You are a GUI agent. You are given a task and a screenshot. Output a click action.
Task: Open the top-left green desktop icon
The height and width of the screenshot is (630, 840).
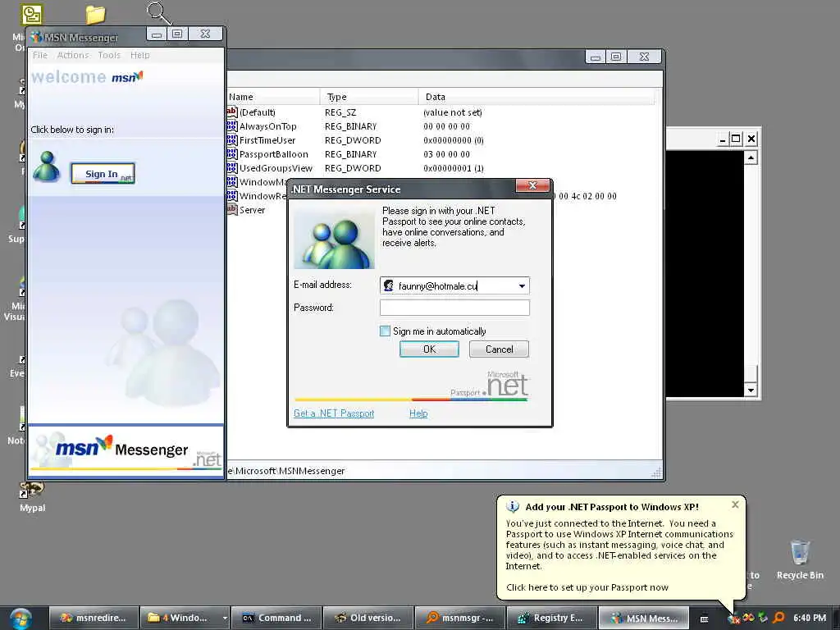coord(32,15)
